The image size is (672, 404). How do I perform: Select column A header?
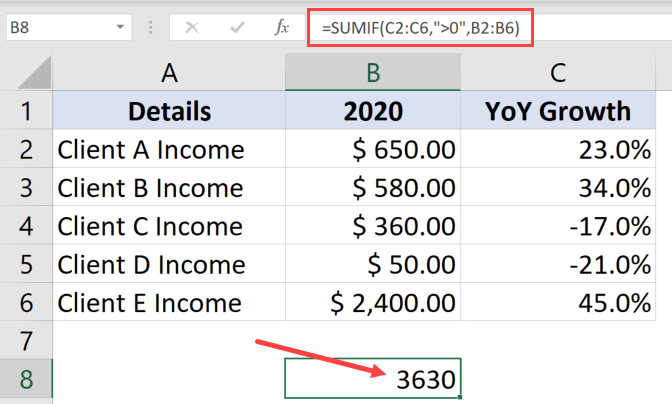(168, 72)
